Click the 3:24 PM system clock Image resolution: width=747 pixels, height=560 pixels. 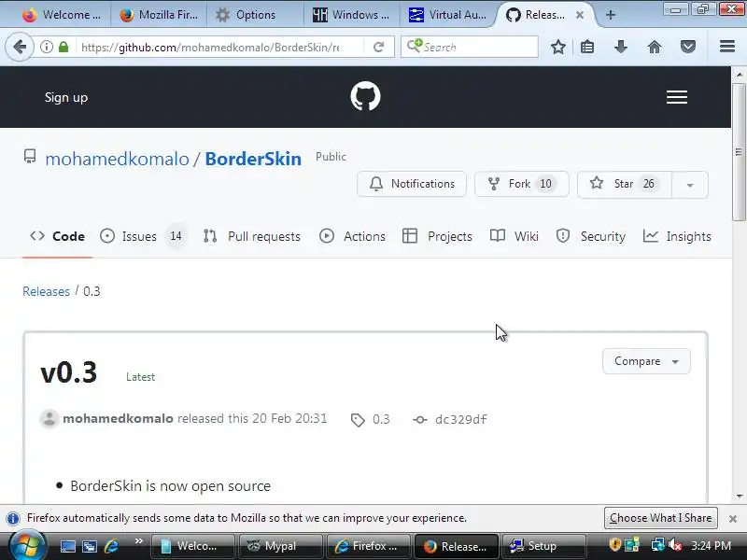click(x=711, y=546)
